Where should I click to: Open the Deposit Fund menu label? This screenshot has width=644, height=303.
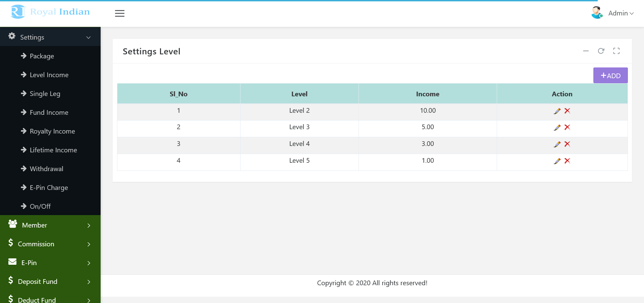pos(38,282)
